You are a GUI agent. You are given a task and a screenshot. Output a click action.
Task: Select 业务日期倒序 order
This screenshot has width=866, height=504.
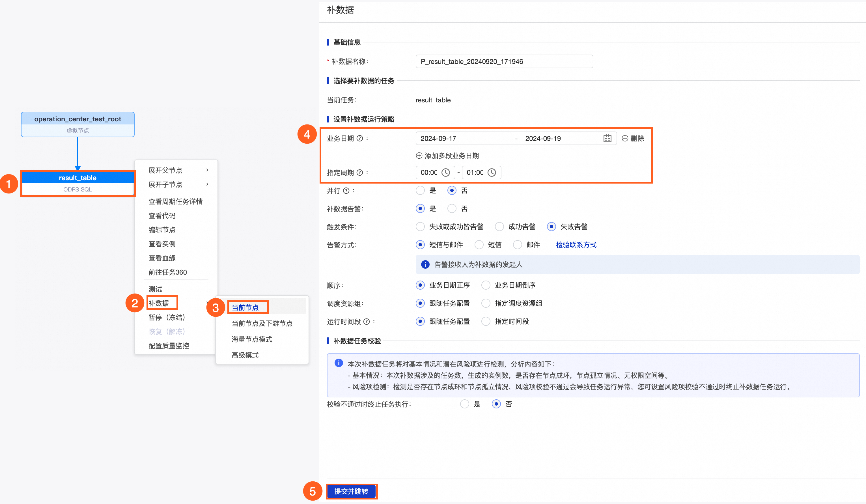[486, 285]
